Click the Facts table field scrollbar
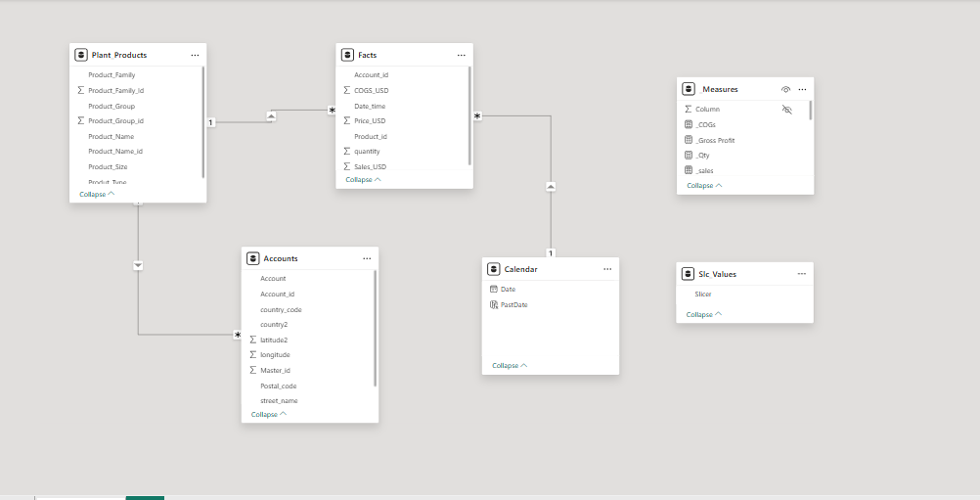The image size is (980, 500). pos(469,116)
